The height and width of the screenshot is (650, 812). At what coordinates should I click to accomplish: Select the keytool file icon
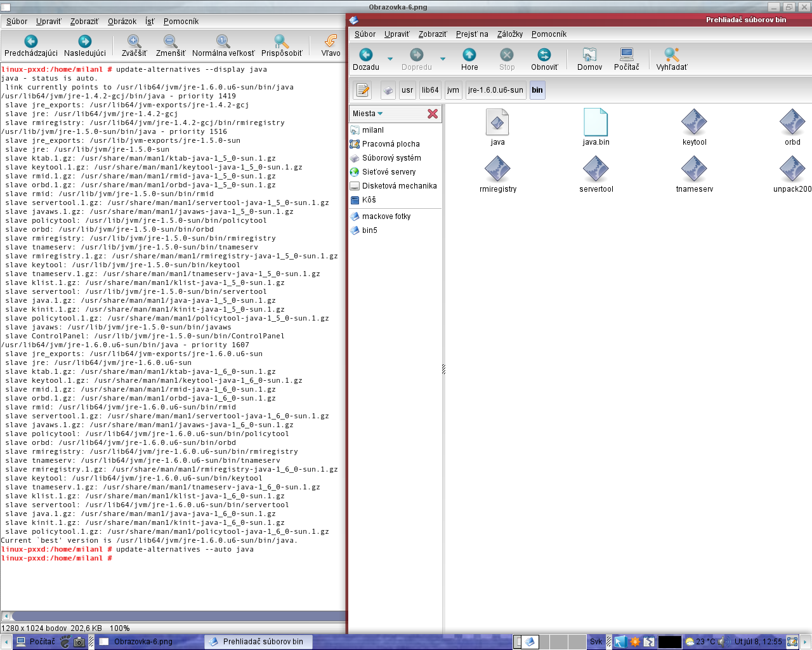click(694, 123)
